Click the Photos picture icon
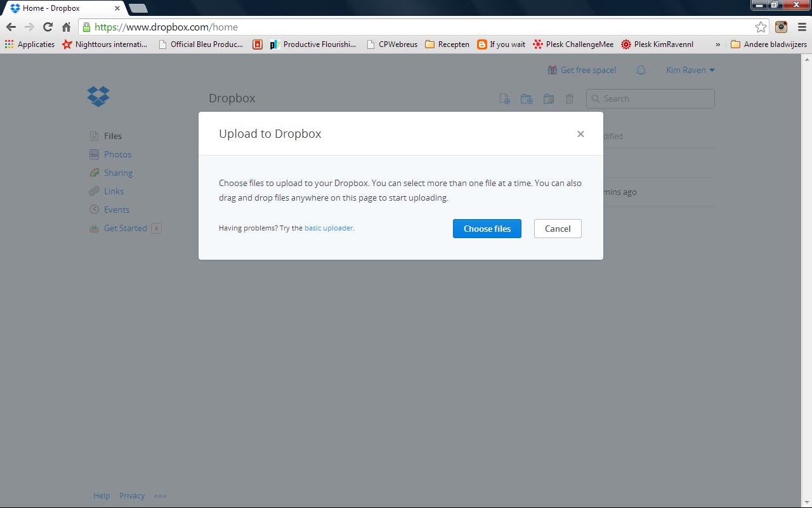This screenshot has width=812, height=508. (94, 154)
